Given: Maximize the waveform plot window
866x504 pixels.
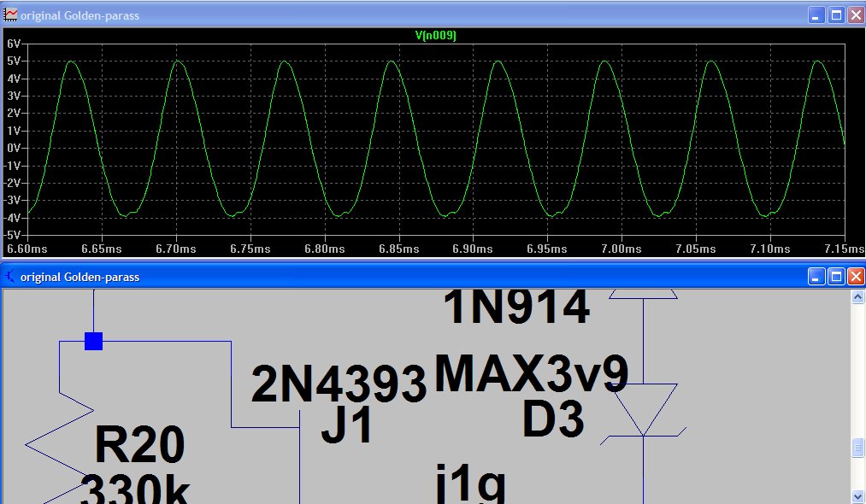Looking at the screenshot, I should (x=836, y=15).
